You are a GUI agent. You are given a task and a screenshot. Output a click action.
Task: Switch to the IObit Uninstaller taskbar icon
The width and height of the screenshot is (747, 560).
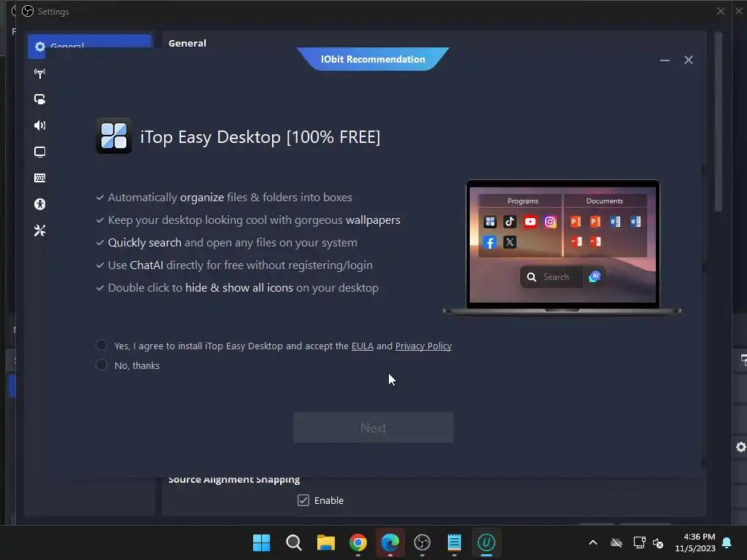pos(487,542)
